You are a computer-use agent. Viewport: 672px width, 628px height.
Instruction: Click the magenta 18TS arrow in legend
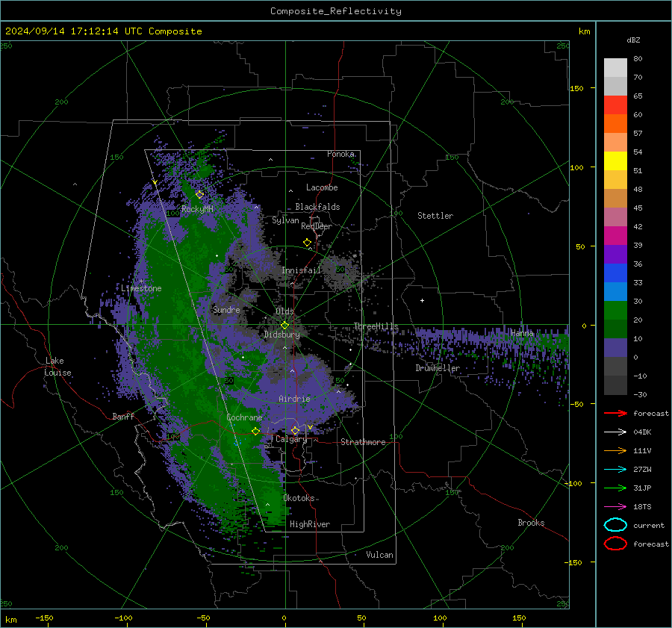pos(615,507)
